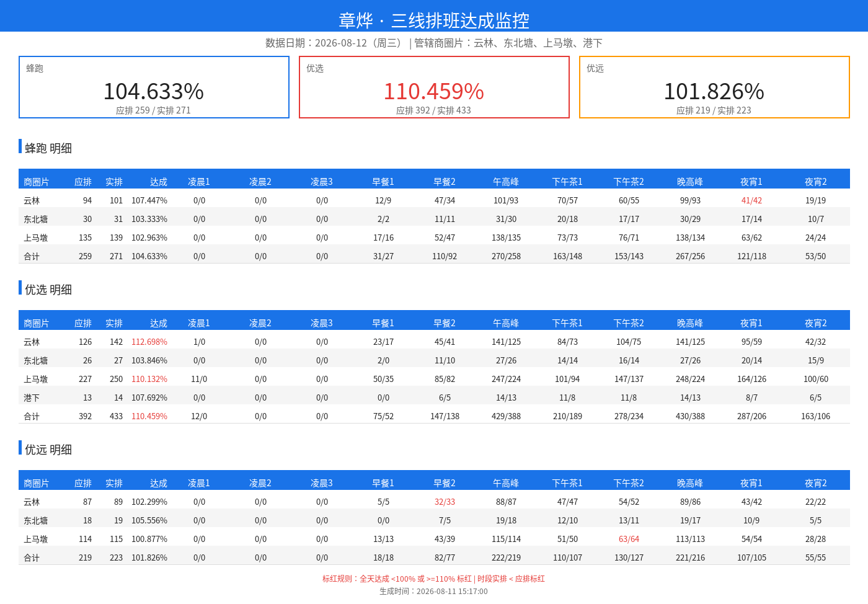This screenshot has width=868, height=604.
Task: Click the red 32/33 早餐2 cell
Action: click(445, 502)
